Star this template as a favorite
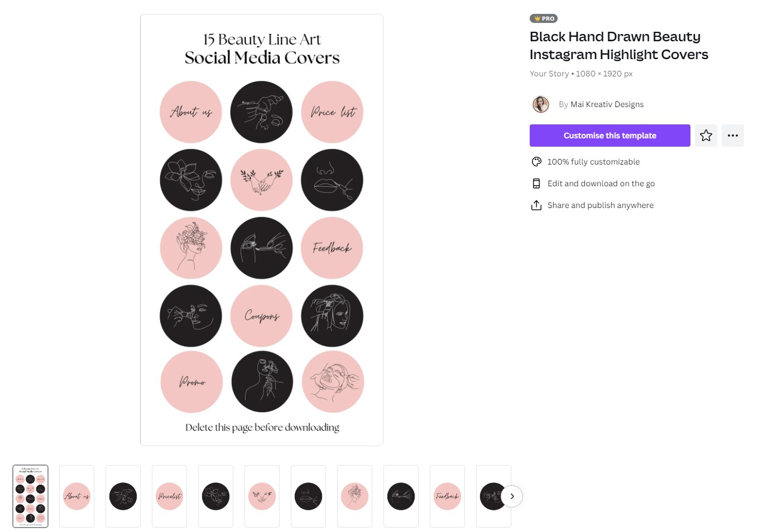This screenshot has width=758, height=532. pyautogui.click(x=706, y=136)
